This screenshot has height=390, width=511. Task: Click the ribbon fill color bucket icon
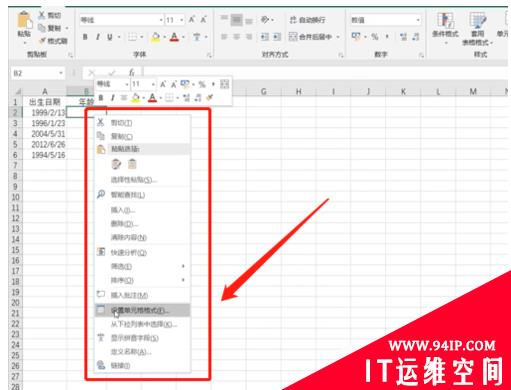coord(155,37)
